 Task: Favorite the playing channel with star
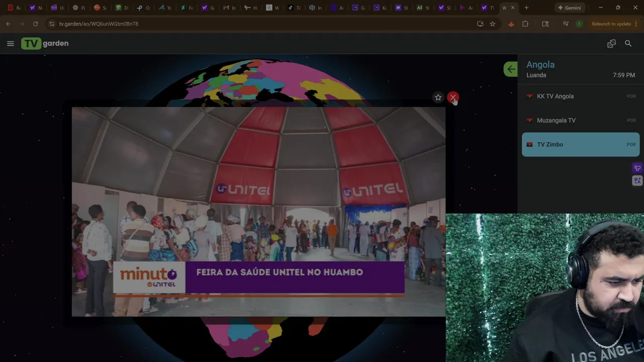[438, 98]
